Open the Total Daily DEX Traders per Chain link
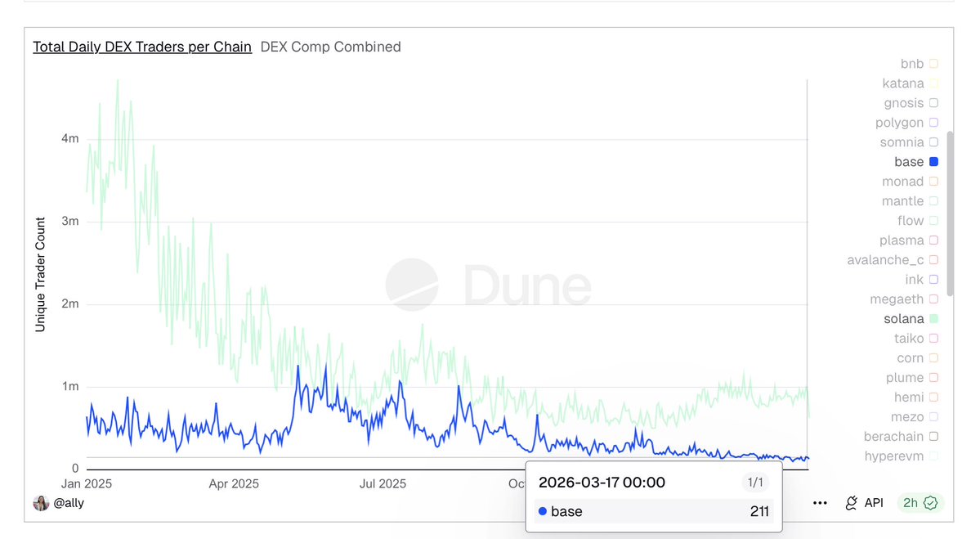Image resolution: width=980 pixels, height=539 pixels. 142,47
